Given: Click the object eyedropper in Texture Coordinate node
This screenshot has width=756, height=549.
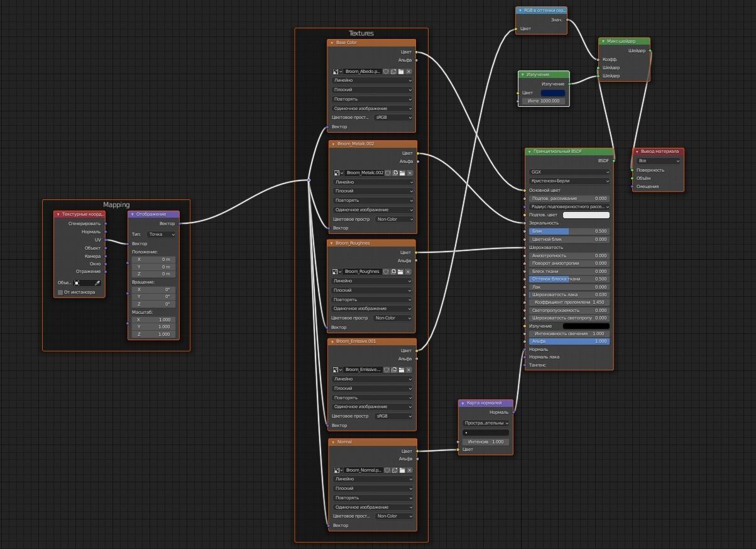Looking at the screenshot, I should pos(97,283).
